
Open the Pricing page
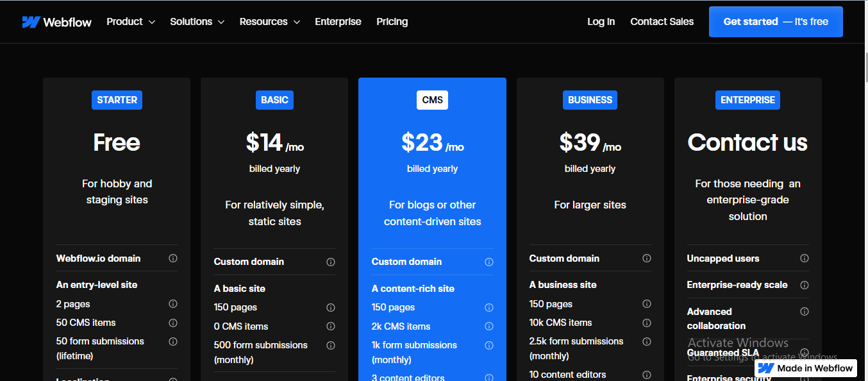point(392,21)
